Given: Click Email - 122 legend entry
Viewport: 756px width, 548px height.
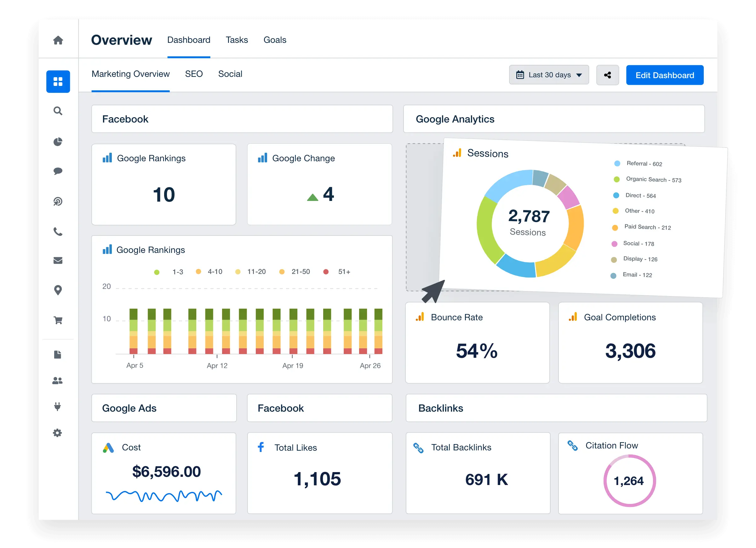Looking at the screenshot, I should pyautogui.click(x=631, y=275).
